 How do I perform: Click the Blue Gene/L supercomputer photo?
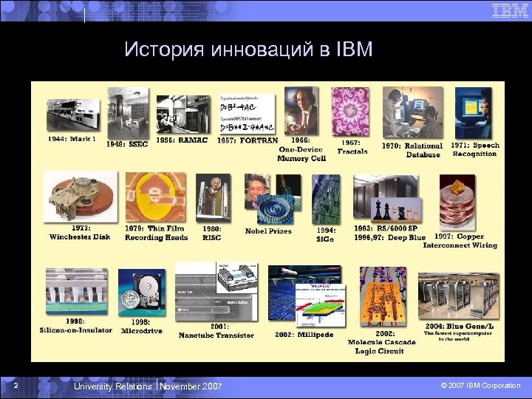tap(459, 296)
